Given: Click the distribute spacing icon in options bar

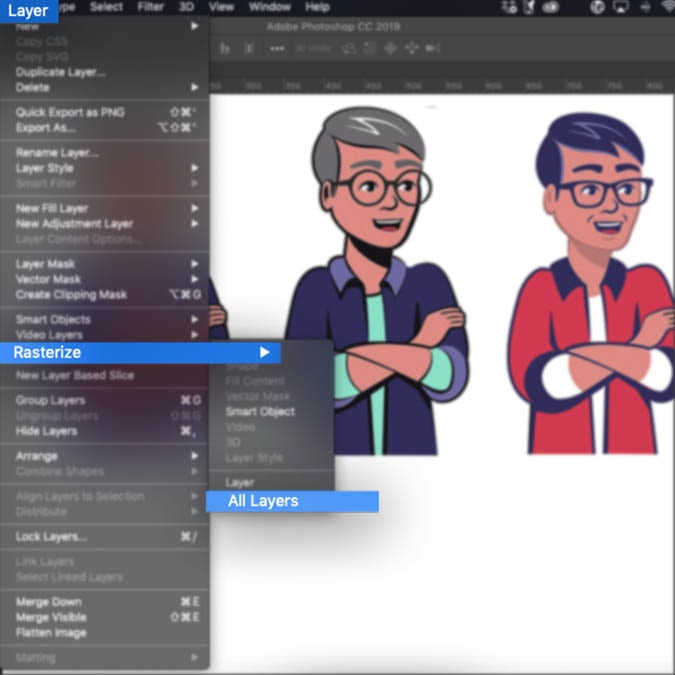Looking at the screenshot, I should click(247, 48).
